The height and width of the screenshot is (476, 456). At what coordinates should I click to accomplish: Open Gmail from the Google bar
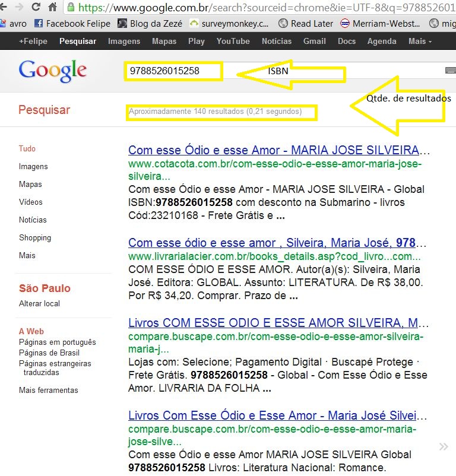coord(315,42)
